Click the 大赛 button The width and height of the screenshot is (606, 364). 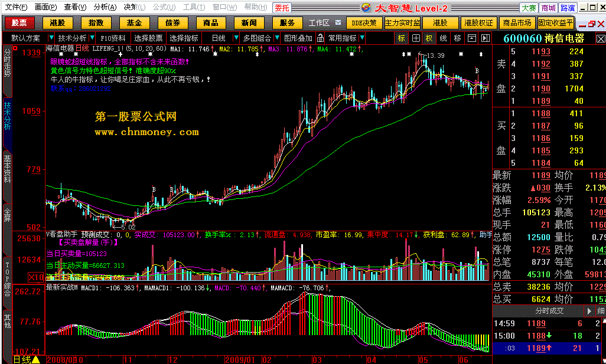529,8
